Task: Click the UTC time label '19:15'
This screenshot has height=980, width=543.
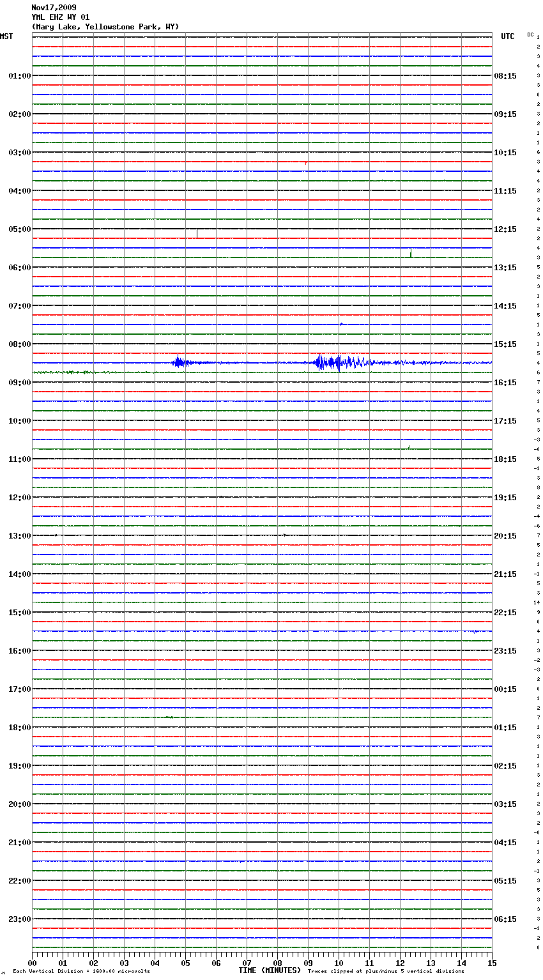Action: (x=505, y=498)
